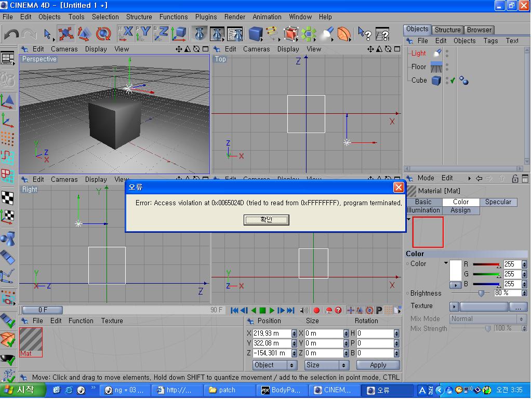Switch to the Browser tab

[x=478, y=30]
